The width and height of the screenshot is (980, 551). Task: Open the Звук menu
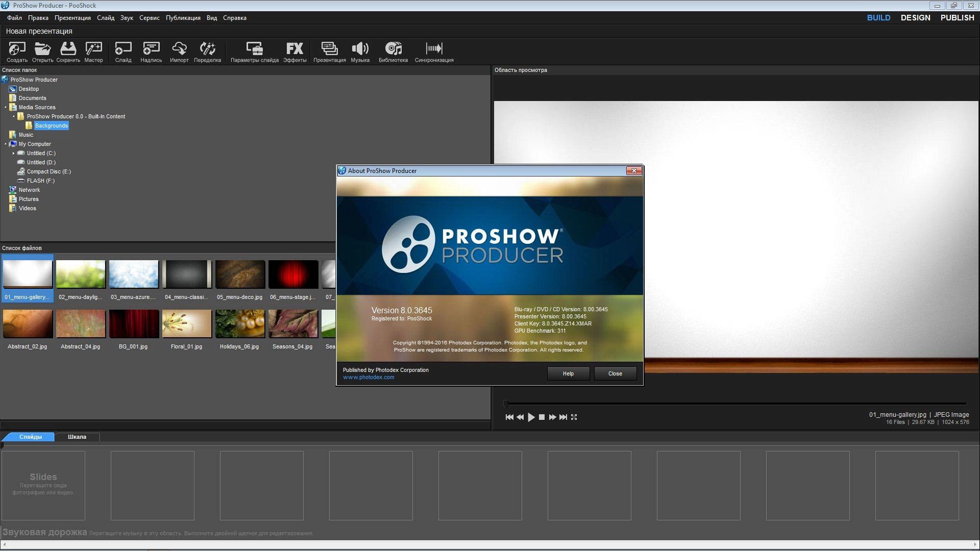[127, 18]
